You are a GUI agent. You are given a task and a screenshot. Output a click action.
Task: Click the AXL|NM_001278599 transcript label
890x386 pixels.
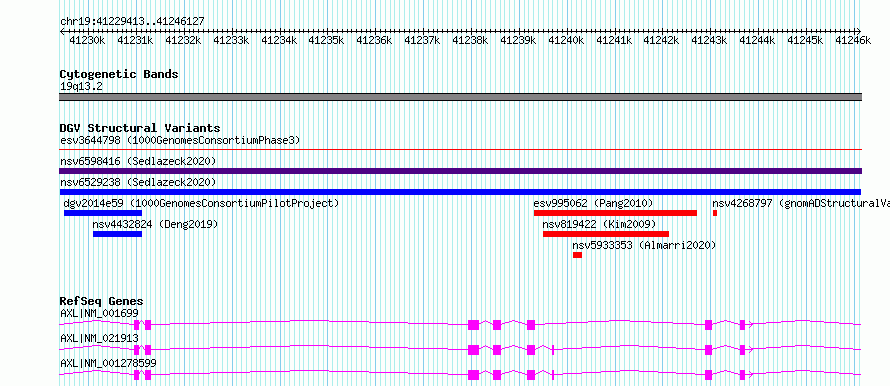pos(108,363)
